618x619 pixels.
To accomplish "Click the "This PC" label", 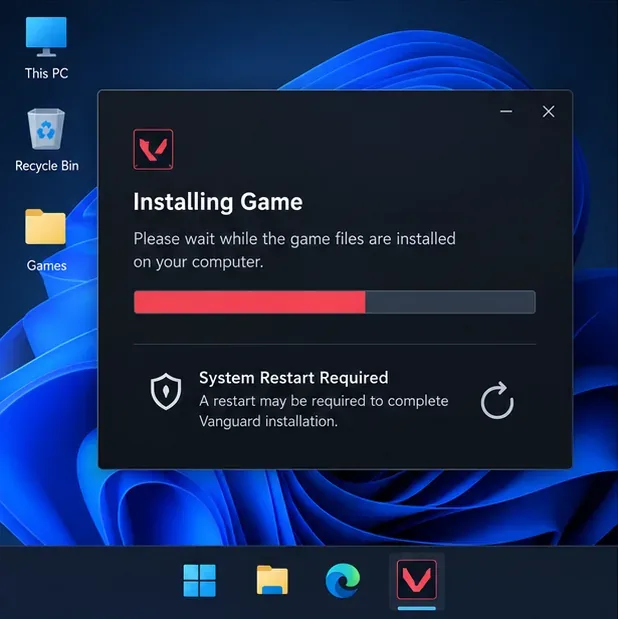I will coord(46,73).
